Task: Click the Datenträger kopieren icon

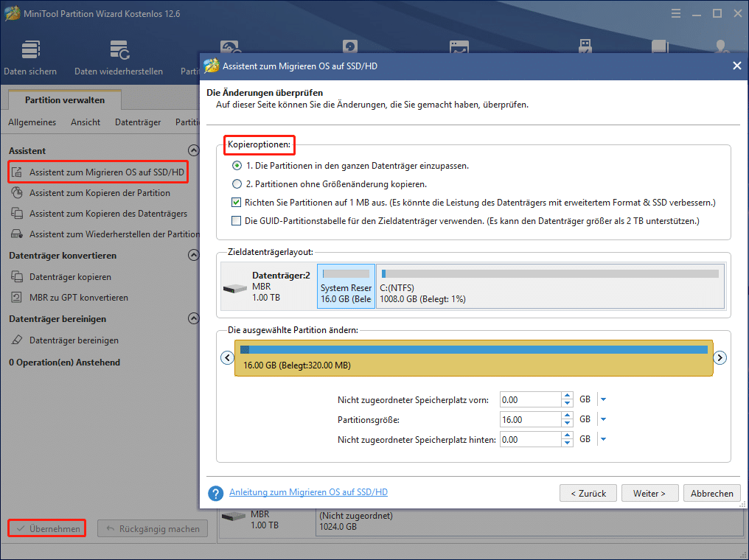Action: click(x=17, y=277)
